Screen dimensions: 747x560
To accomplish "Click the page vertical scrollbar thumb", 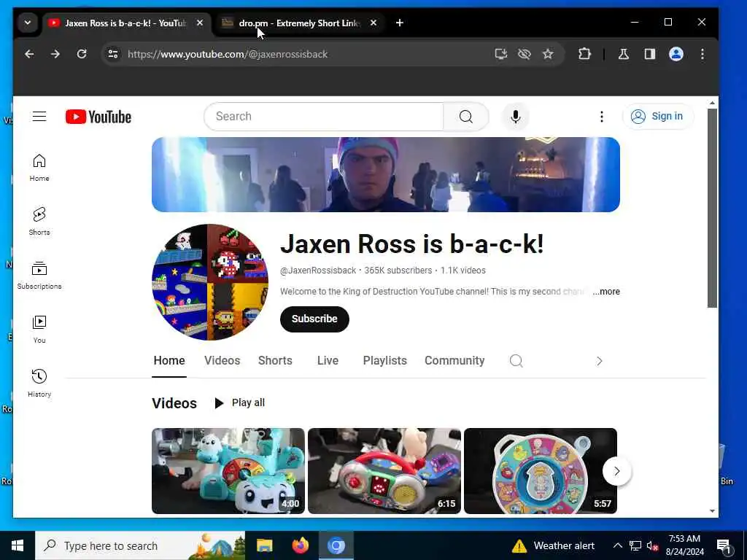I will click(712, 208).
